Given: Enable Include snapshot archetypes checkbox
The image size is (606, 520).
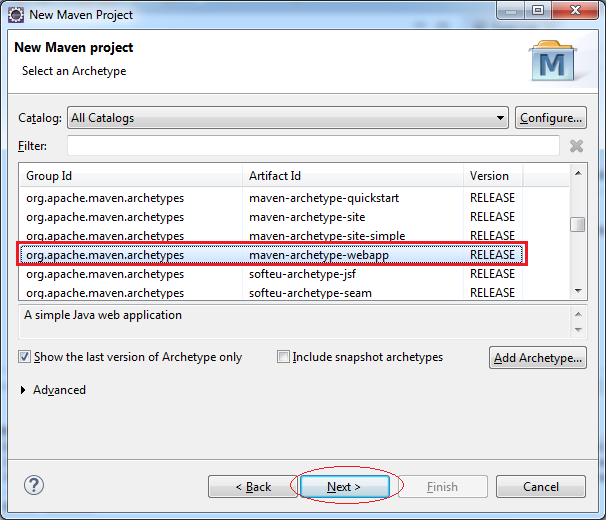Looking at the screenshot, I should pyautogui.click(x=283, y=356).
